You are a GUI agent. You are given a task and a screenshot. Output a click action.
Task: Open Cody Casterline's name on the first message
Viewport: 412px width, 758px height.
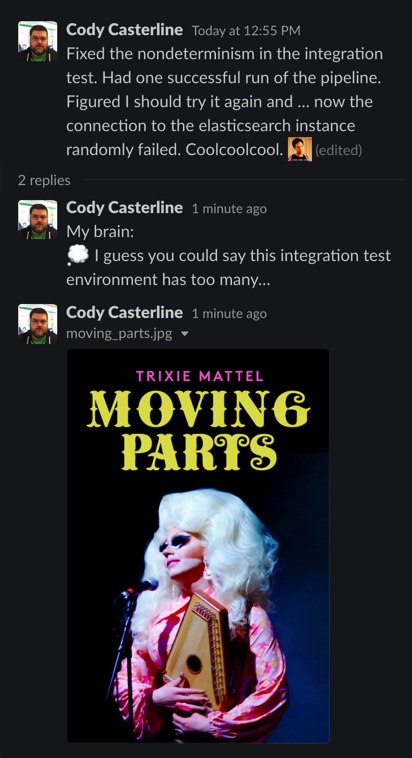[x=124, y=30]
